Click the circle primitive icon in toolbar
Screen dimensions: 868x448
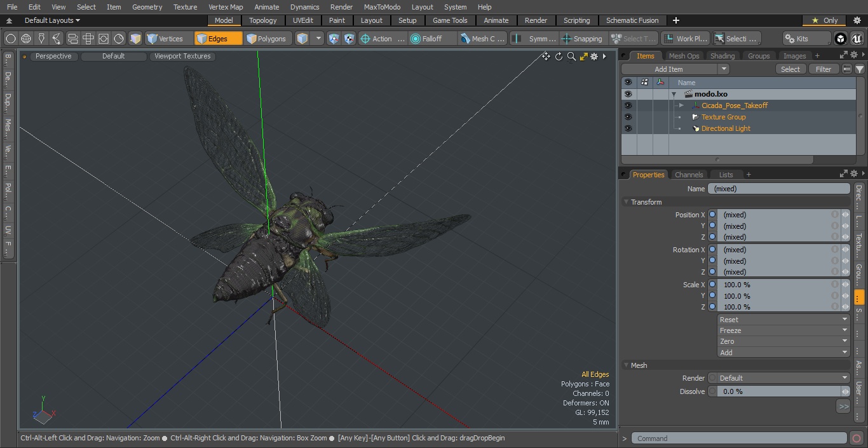(11, 39)
